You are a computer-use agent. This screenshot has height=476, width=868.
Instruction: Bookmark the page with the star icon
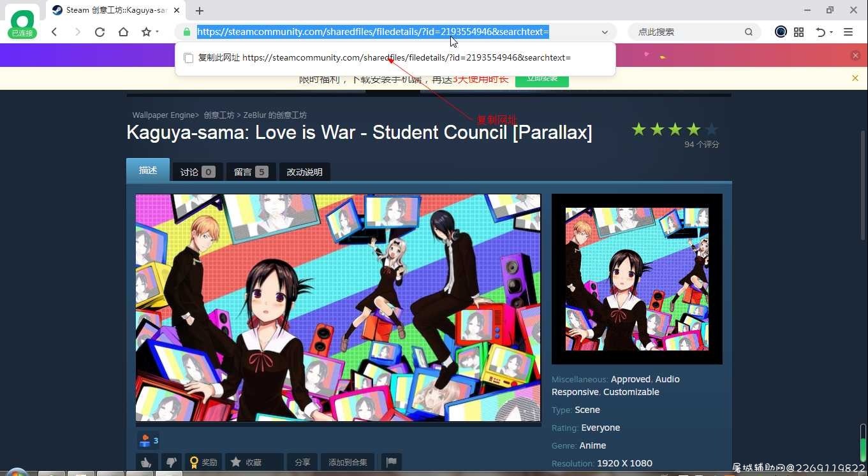tap(146, 32)
